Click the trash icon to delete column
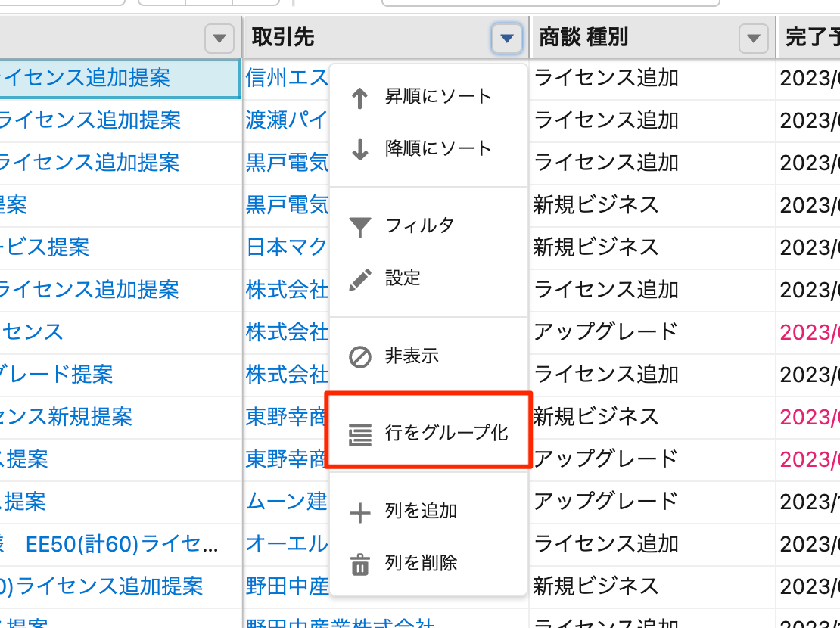 tap(360, 564)
